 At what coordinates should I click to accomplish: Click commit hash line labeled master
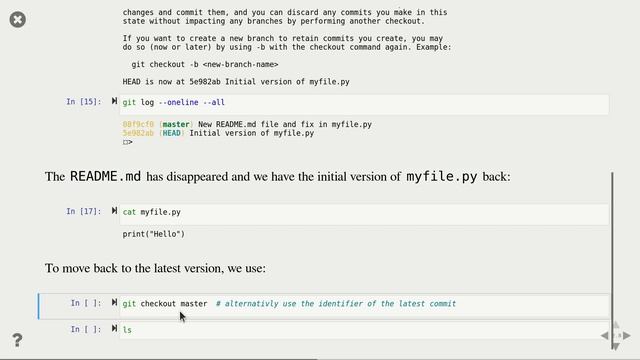point(247,124)
